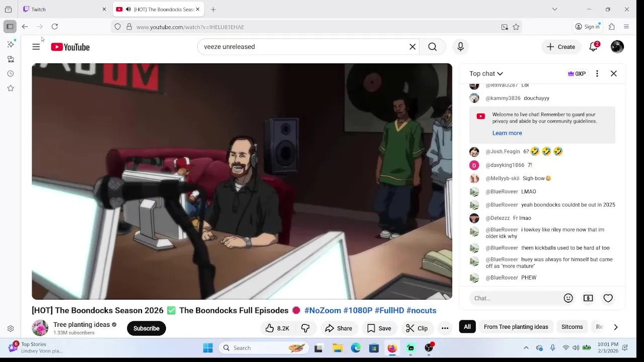This screenshot has width=644, height=362.
Task: Click the Boondocks video player
Action: point(242,182)
